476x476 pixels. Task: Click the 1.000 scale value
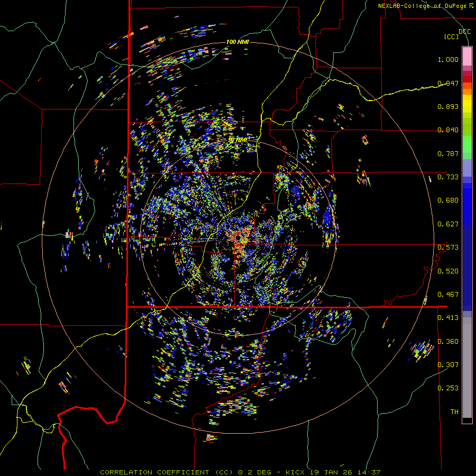coord(448,59)
